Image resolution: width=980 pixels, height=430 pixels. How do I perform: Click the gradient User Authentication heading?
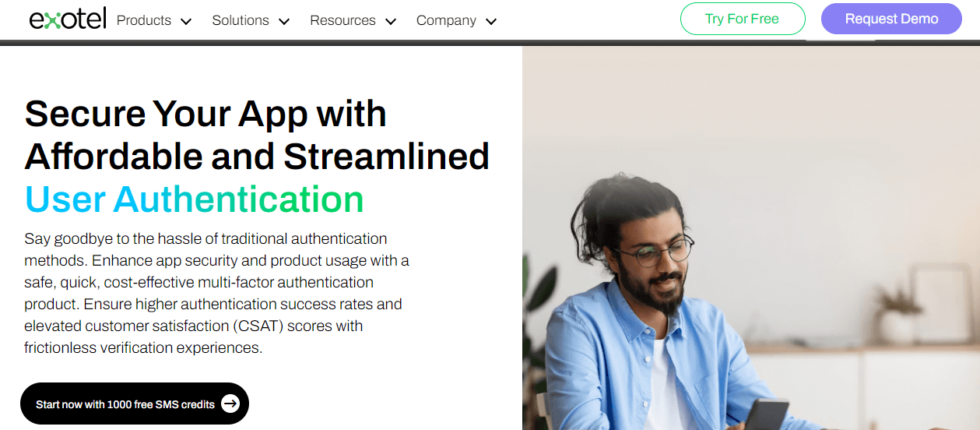click(x=194, y=199)
